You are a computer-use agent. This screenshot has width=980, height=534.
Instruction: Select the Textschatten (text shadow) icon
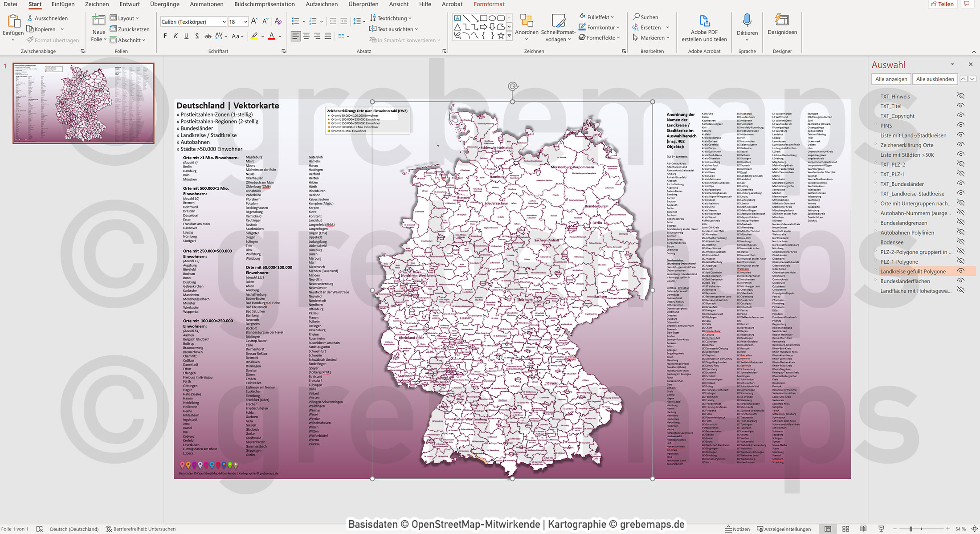tap(197, 36)
